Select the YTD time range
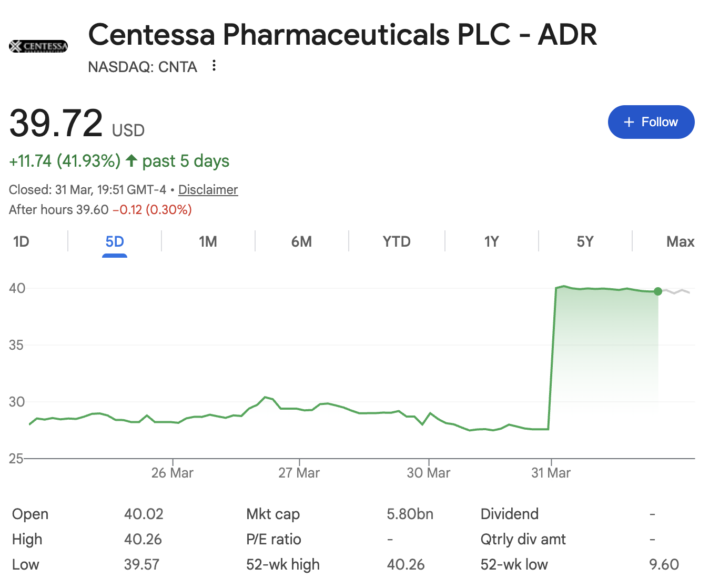The height and width of the screenshot is (588, 709). 396,241
